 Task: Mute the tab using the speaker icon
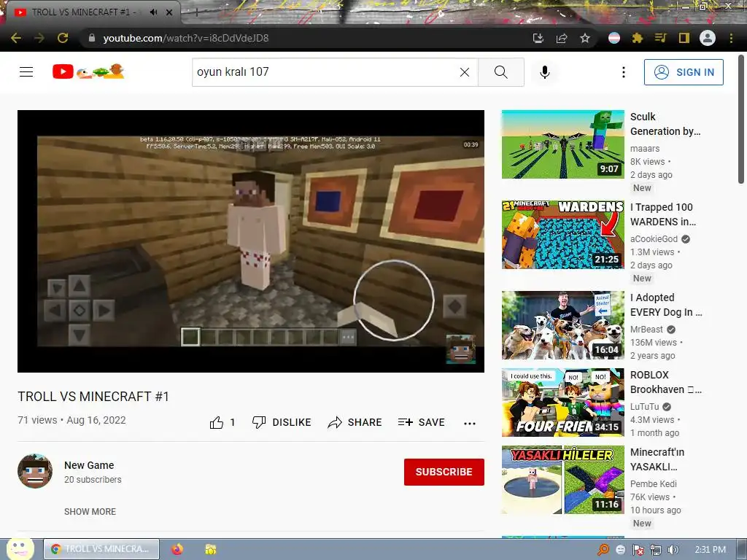[153, 12]
